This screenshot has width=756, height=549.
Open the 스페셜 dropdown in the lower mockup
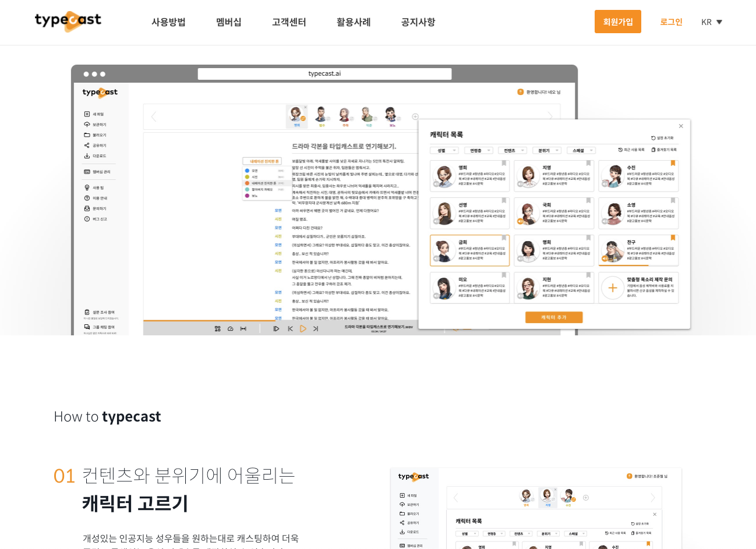coord(576,534)
